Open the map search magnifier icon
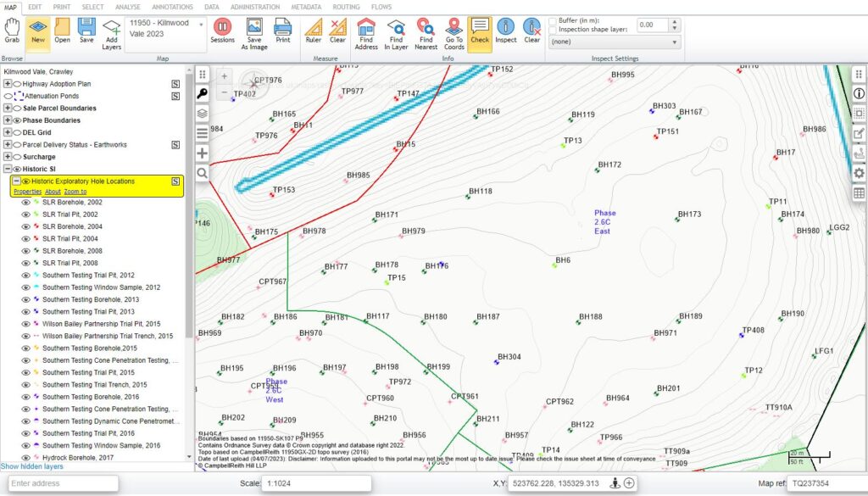Image resolution: width=868 pixels, height=496 pixels. [x=202, y=173]
